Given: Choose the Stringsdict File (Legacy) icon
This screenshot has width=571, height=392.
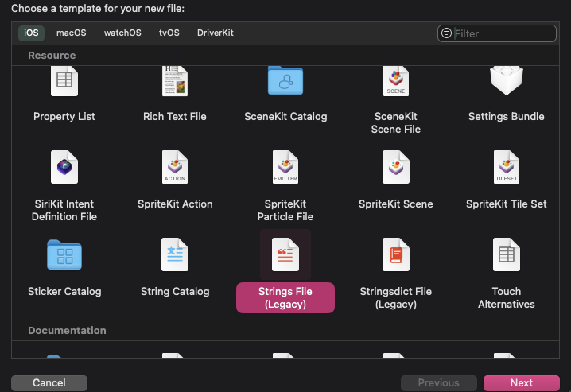Looking at the screenshot, I should click(396, 254).
